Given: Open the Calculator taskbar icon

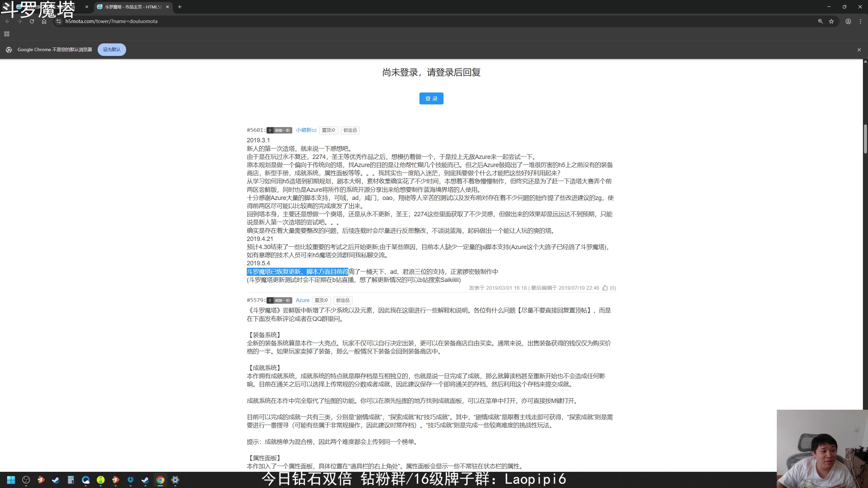Looking at the screenshot, I should (71, 480).
